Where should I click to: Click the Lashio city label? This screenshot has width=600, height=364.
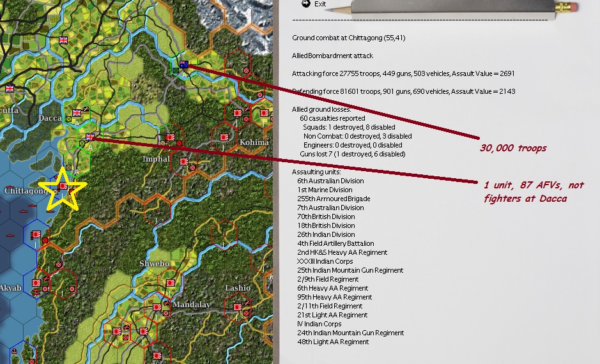(238, 288)
